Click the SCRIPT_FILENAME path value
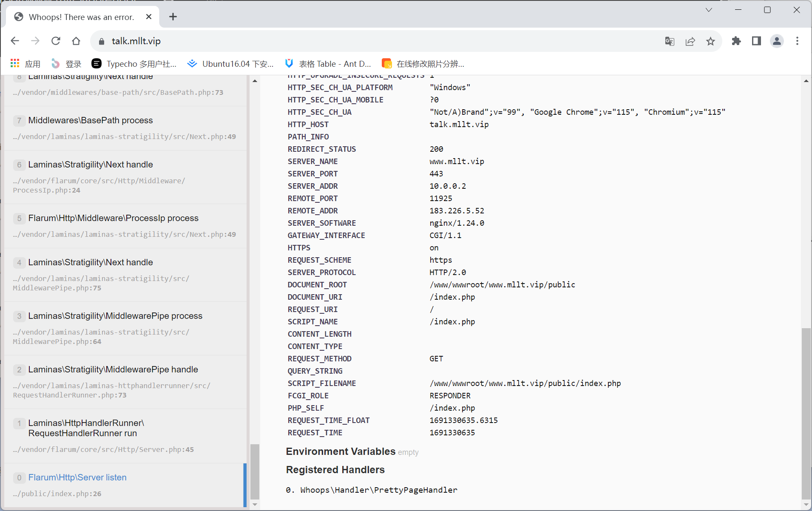The image size is (812, 511). click(525, 383)
